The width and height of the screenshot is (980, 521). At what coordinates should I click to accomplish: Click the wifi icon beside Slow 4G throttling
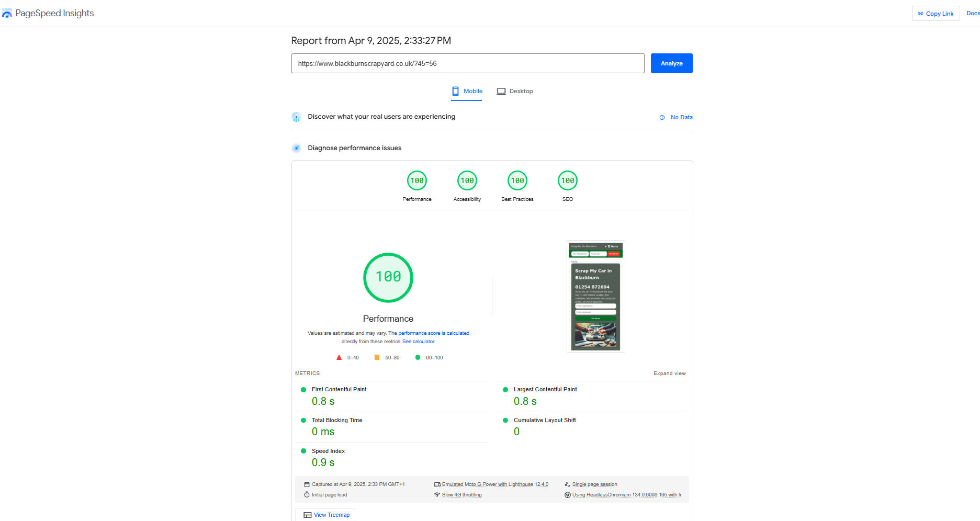click(437, 495)
